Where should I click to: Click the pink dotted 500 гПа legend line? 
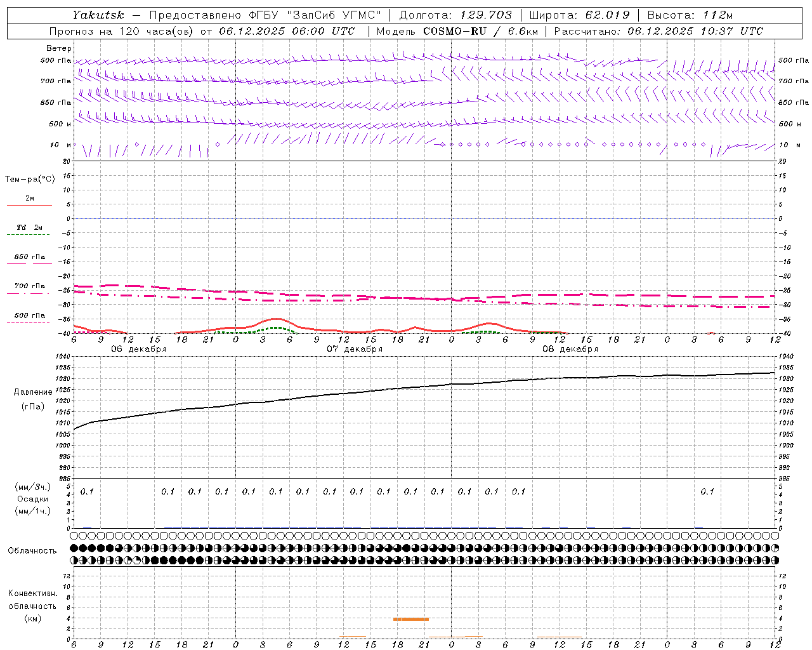29,322
